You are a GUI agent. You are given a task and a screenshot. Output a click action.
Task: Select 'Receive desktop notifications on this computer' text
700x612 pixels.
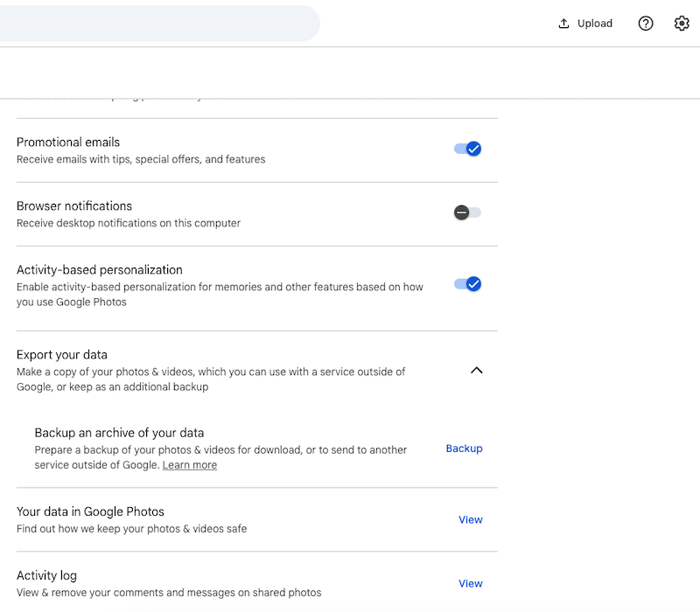coord(129,223)
